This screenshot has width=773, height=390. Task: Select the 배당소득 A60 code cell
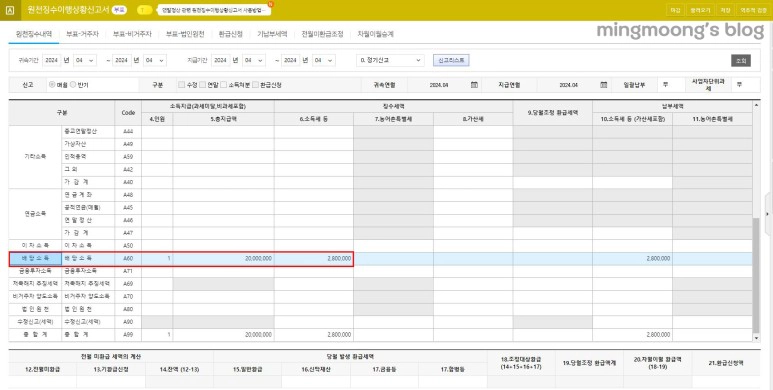(x=128, y=258)
